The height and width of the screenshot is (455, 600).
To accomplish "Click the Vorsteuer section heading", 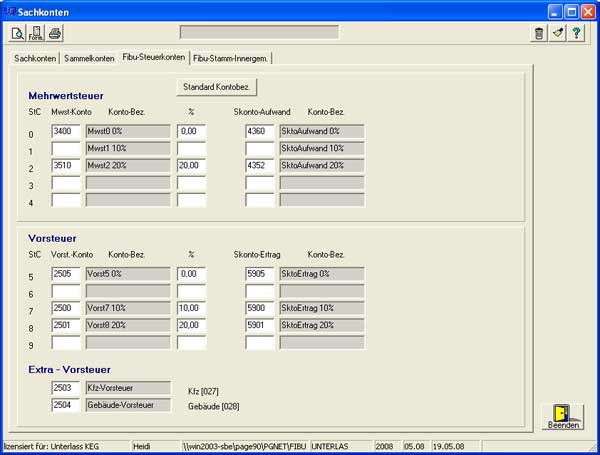I will point(52,238).
